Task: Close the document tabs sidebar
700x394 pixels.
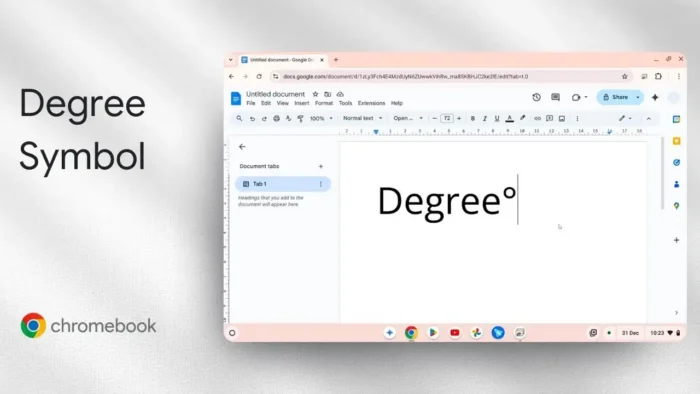Action: tap(242, 147)
